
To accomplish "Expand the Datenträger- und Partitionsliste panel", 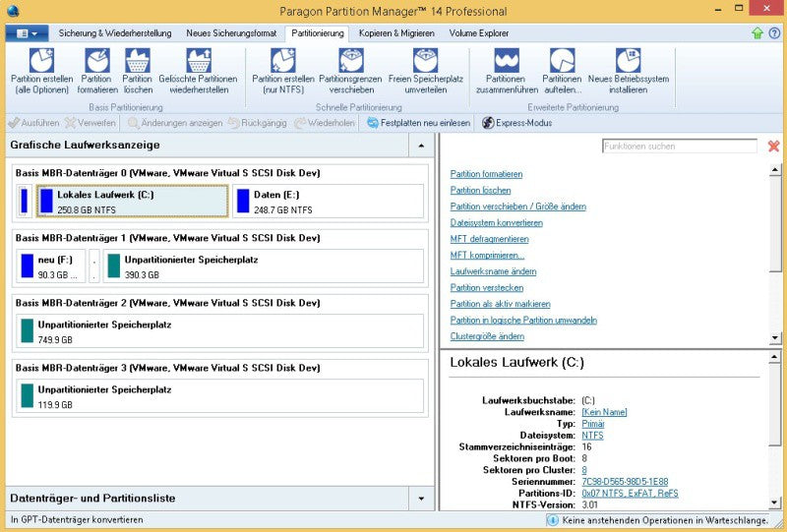I will tap(421, 499).
